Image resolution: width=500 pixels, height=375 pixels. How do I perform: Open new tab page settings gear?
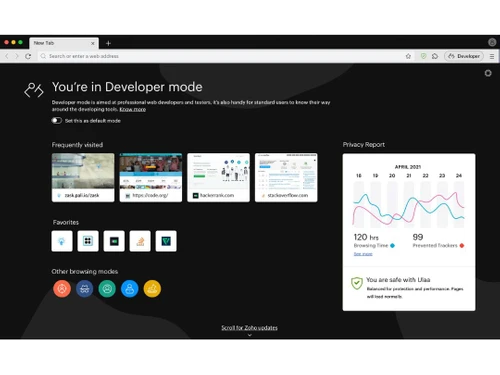click(488, 73)
